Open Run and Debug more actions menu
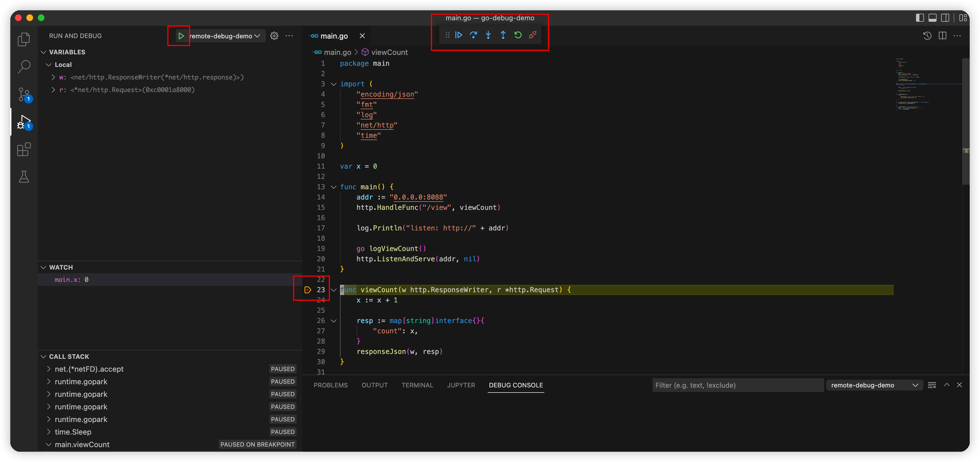The width and height of the screenshot is (980, 462). point(289,36)
